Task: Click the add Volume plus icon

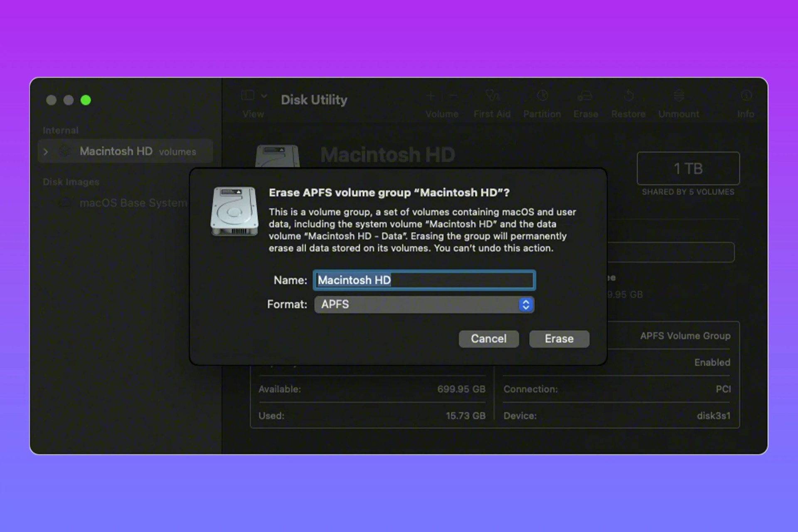Action: tap(431, 96)
